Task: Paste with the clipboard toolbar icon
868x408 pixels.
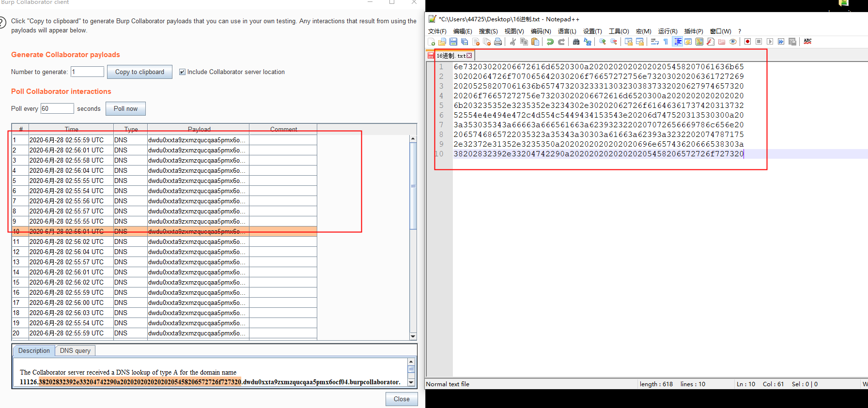Action: click(x=535, y=42)
